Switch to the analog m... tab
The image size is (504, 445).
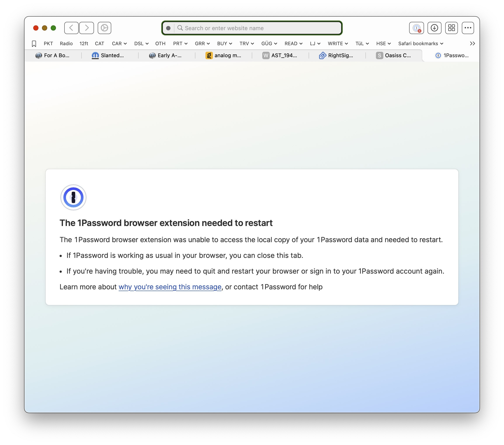pos(224,55)
